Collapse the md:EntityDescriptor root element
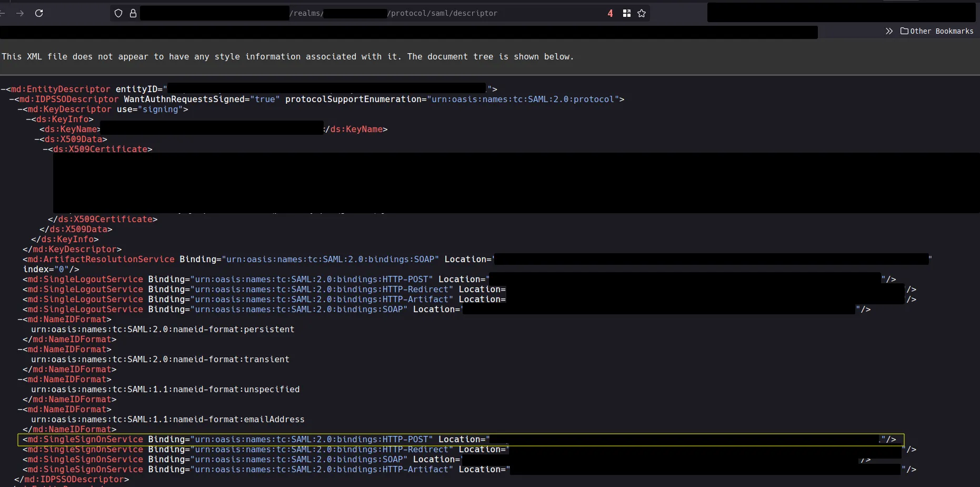The height and width of the screenshot is (487, 980). point(4,89)
